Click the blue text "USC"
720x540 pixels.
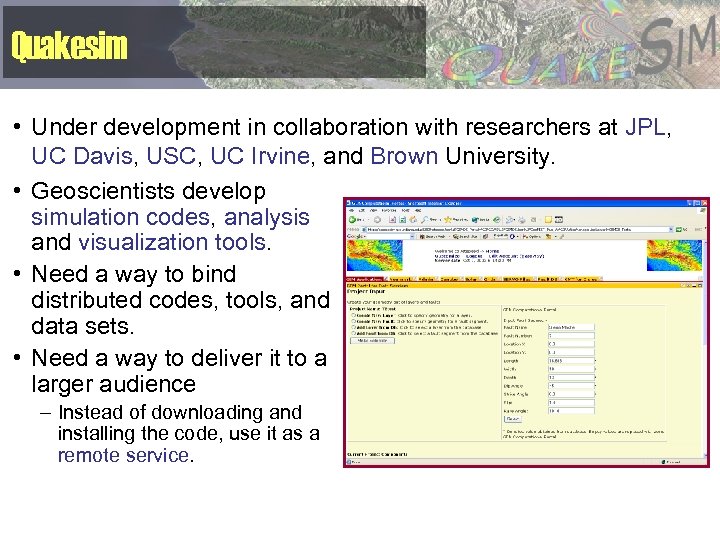pyautogui.click(x=171, y=156)
